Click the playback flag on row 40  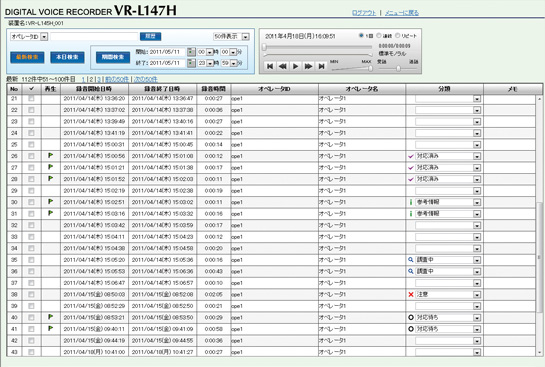click(x=51, y=317)
